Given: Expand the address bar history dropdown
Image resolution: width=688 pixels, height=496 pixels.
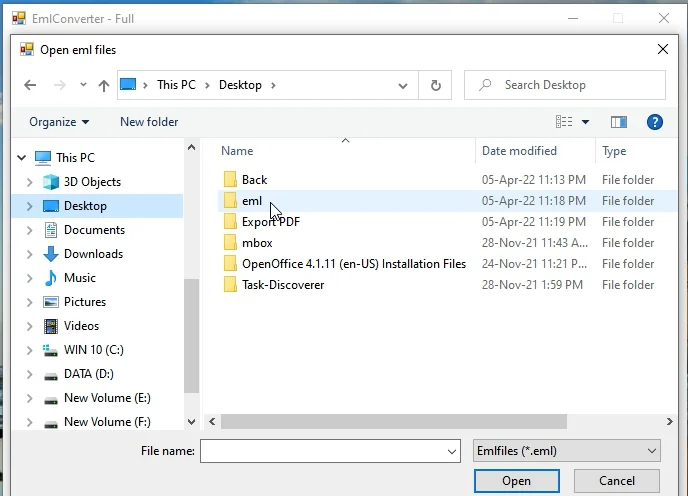Looking at the screenshot, I should 402,86.
